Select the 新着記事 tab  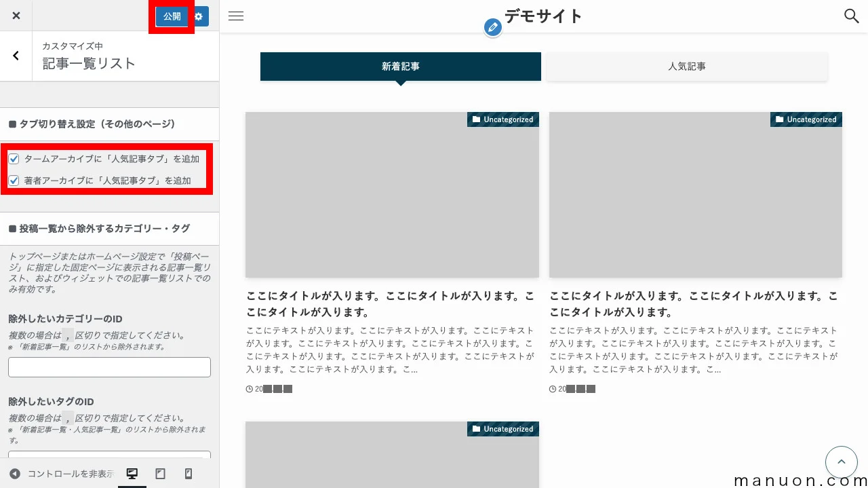(400, 66)
